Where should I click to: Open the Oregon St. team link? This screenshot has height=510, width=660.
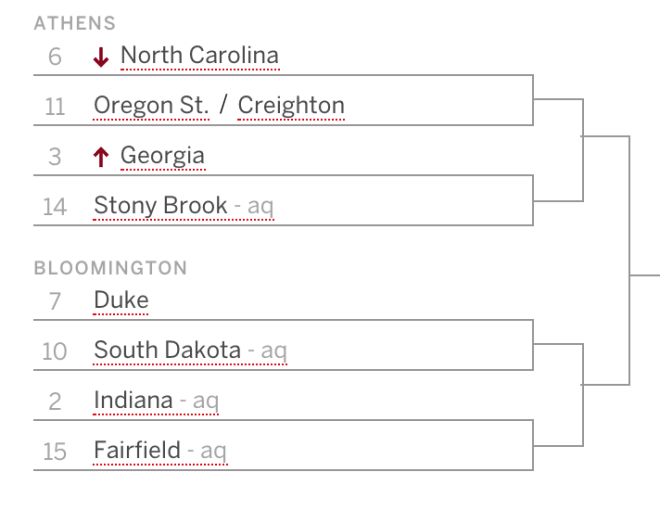pos(151,105)
